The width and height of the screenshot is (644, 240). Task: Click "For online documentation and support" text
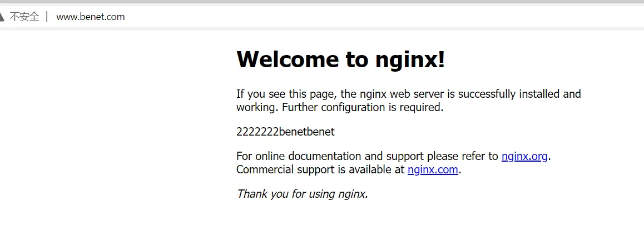tap(330, 156)
